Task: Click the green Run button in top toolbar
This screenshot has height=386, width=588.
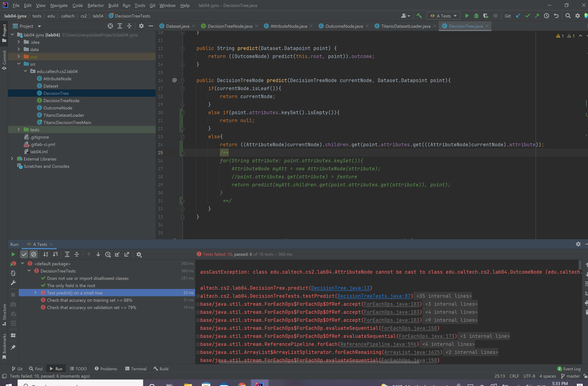Action: [467, 16]
